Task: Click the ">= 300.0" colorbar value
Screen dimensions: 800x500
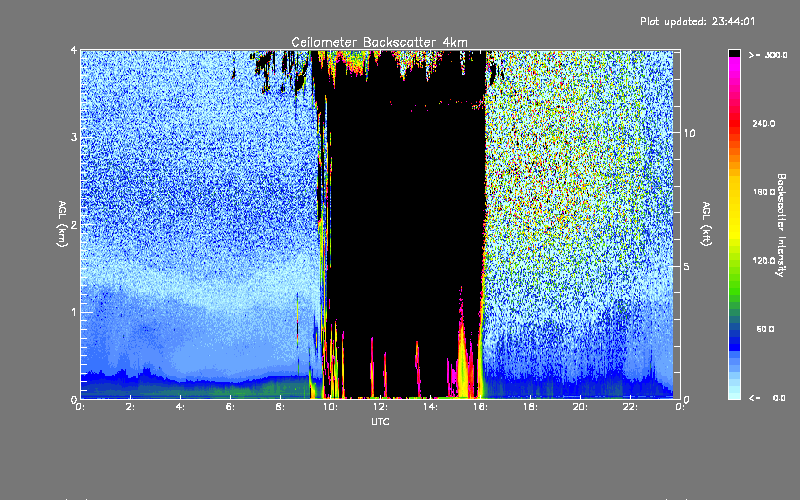Action: [768, 55]
